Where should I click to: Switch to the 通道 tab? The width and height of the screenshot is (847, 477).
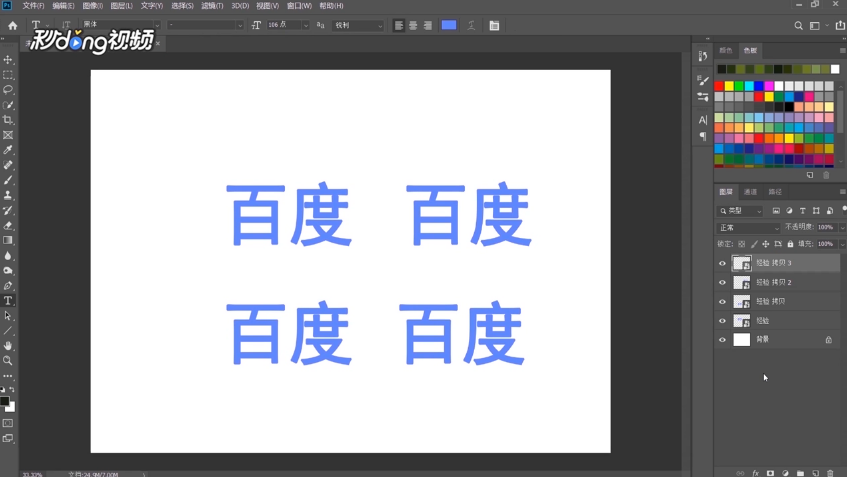click(x=750, y=192)
